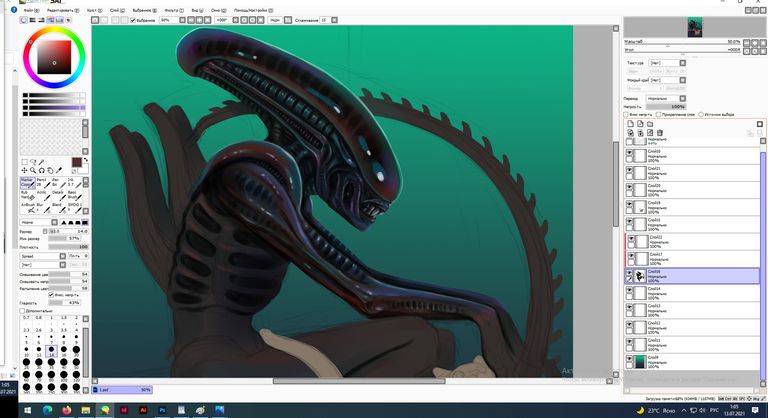
Task: Adjust the Плотность density slider
Action: point(69,247)
